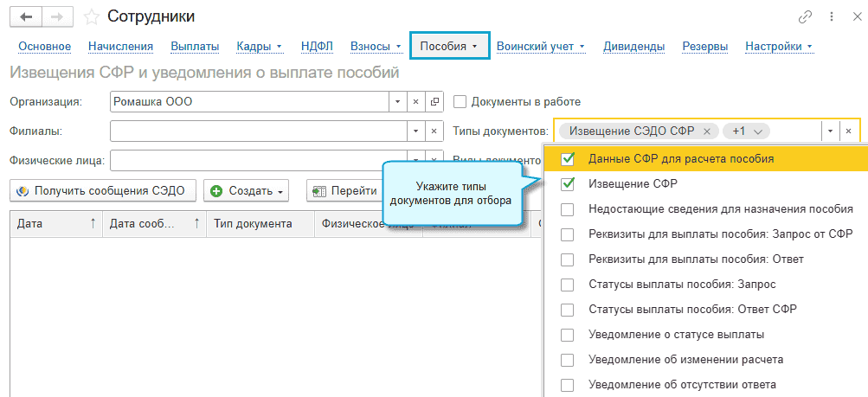This screenshot has height=397, width=868.
Task: Switch to the НДФЛ tab
Action: click(x=318, y=47)
